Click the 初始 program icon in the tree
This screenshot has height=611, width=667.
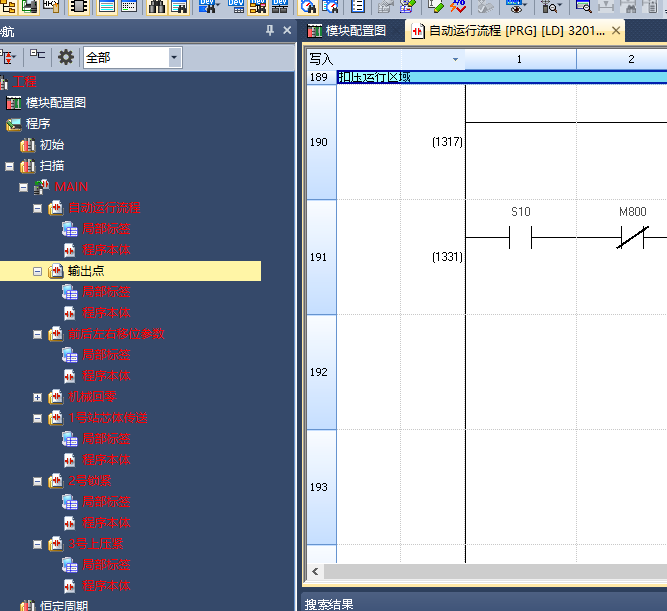tap(27, 145)
